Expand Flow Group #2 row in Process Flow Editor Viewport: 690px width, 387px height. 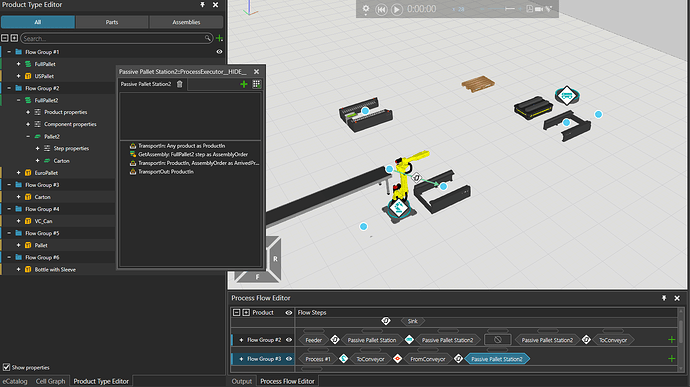click(x=241, y=340)
